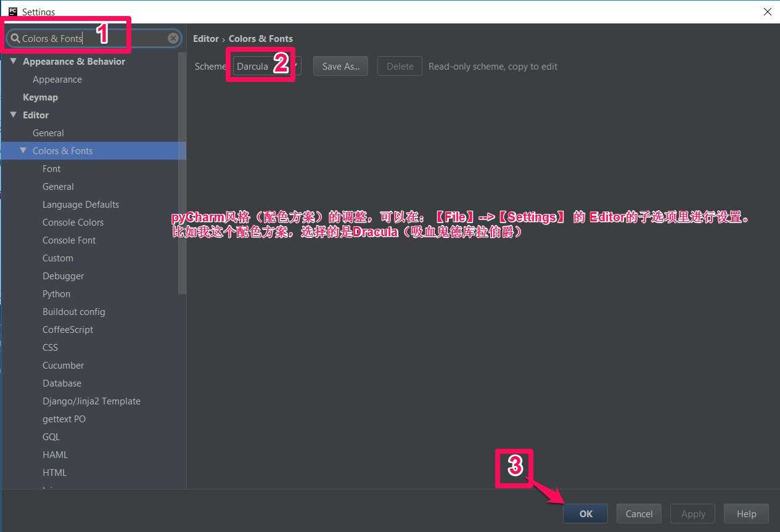The image size is (780, 532).
Task: Open the Keymap settings page
Action: pos(40,97)
